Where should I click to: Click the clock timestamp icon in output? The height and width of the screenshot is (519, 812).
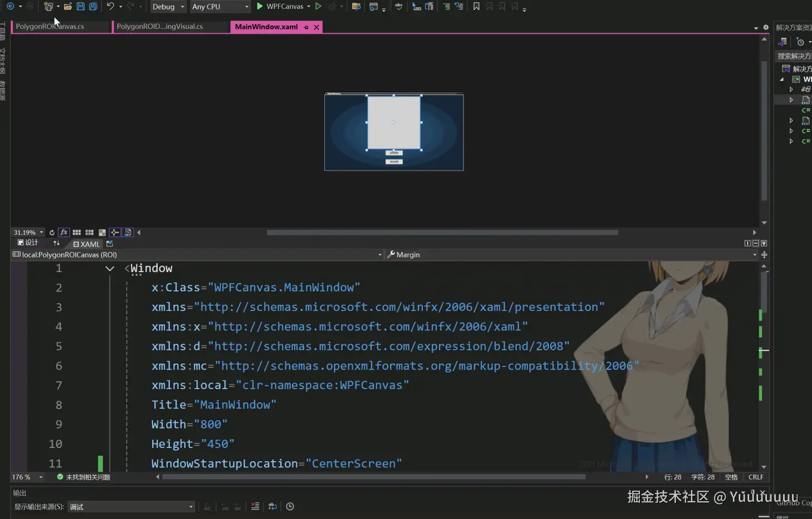[x=290, y=506]
